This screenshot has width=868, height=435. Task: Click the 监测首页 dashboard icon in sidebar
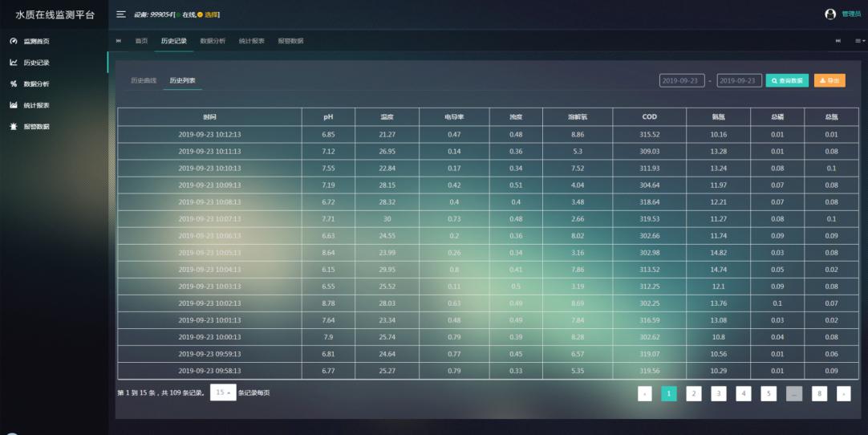pyautogui.click(x=13, y=41)
